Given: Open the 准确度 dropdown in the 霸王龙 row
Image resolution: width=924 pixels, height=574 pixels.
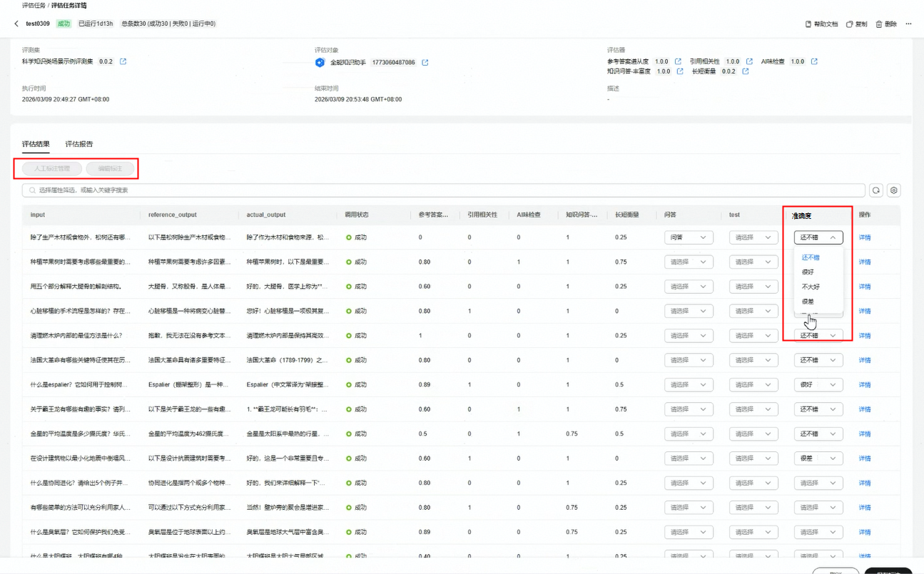Looking at the screenshot, I should click(818, 409).
